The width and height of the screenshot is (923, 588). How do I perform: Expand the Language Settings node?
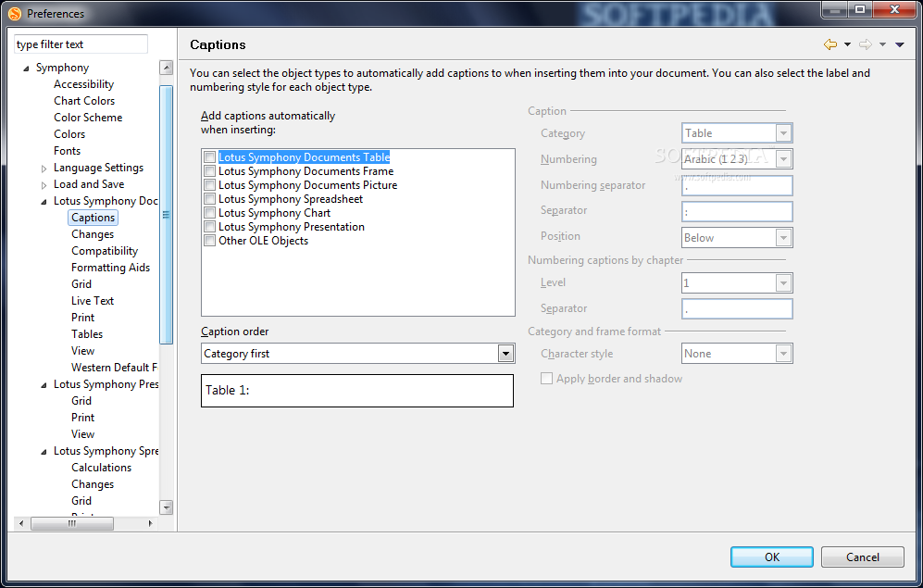pos(44,169)
